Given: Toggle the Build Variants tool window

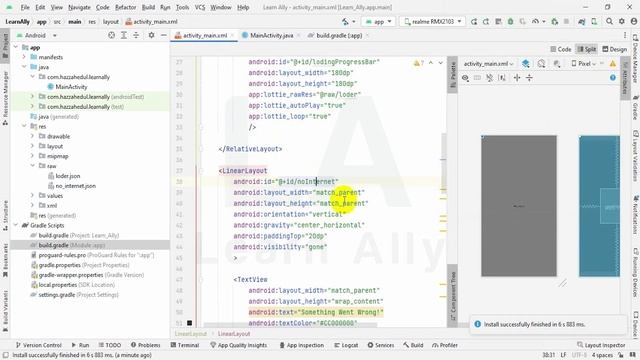Looking at the screenshot, I should click(x=5, y=310).
